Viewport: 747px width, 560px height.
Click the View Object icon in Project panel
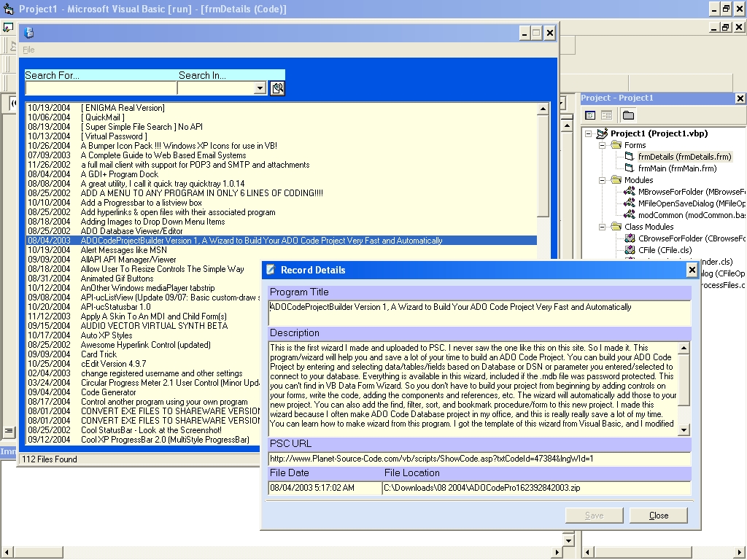[606, 115]
